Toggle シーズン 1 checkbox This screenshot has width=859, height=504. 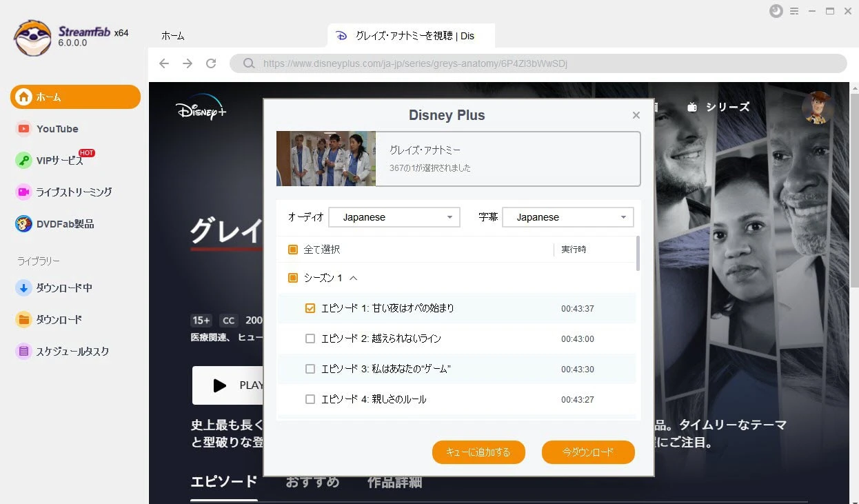(x=292, y=278)
